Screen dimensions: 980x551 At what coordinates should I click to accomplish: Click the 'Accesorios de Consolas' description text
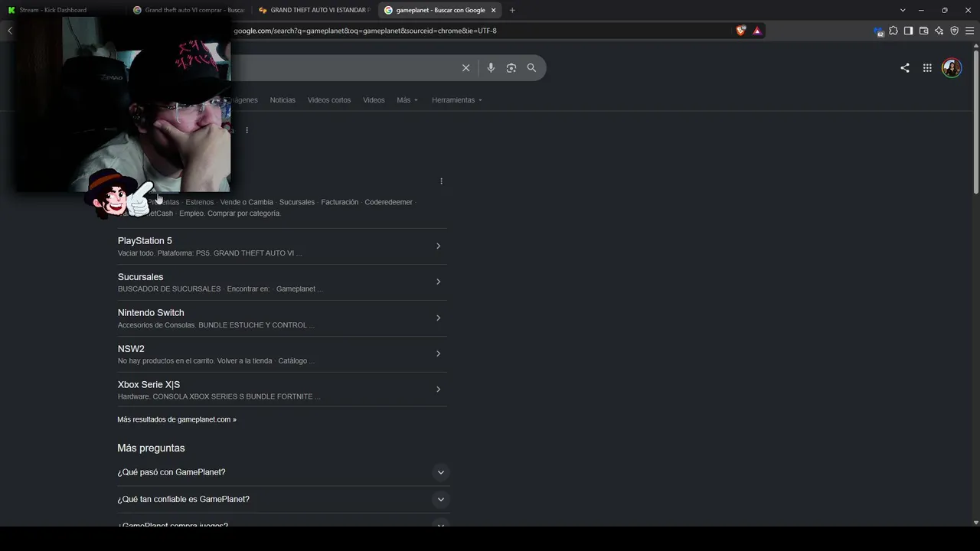click(156, 325)
